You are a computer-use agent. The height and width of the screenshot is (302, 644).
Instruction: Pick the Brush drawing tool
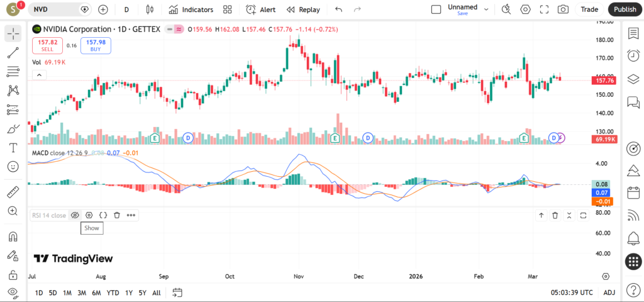click(x=13, y=128)
